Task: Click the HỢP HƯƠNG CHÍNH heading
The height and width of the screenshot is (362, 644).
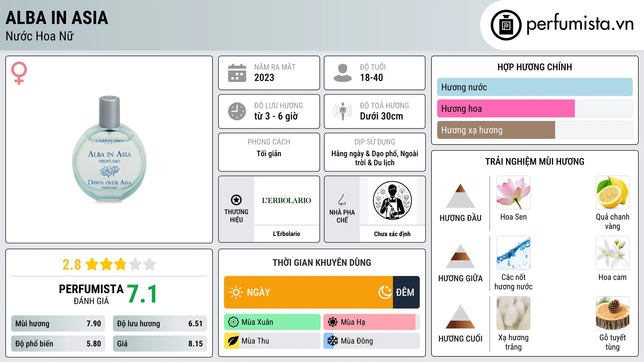Action: coord(535,67)
